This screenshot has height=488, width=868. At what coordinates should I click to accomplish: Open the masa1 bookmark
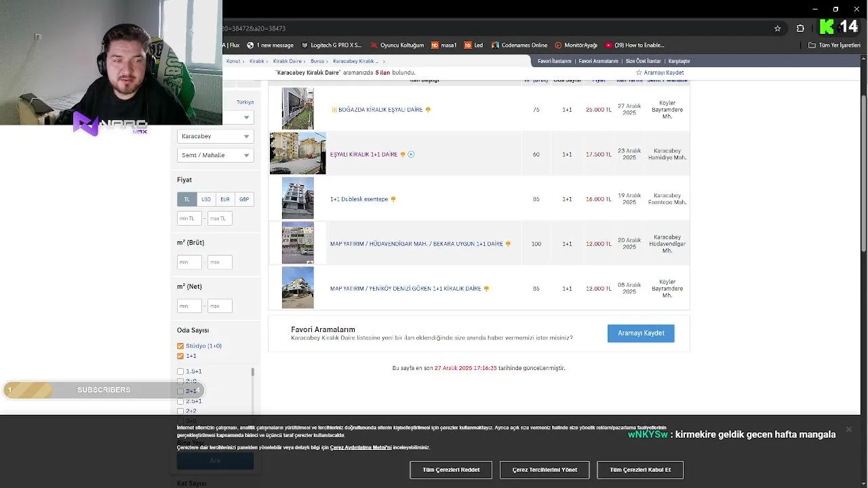443,45
